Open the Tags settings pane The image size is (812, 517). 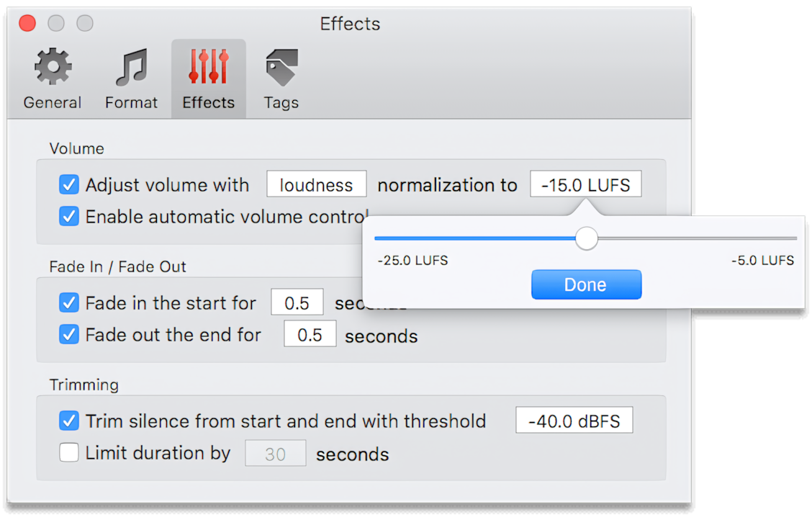pos(280,77)
